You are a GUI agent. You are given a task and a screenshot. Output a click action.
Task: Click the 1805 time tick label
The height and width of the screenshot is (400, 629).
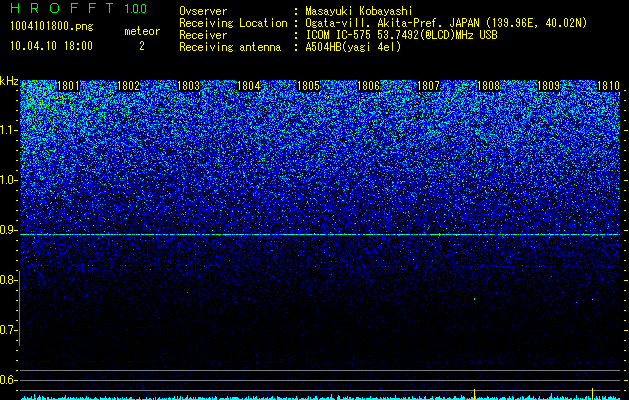[308, 86]
